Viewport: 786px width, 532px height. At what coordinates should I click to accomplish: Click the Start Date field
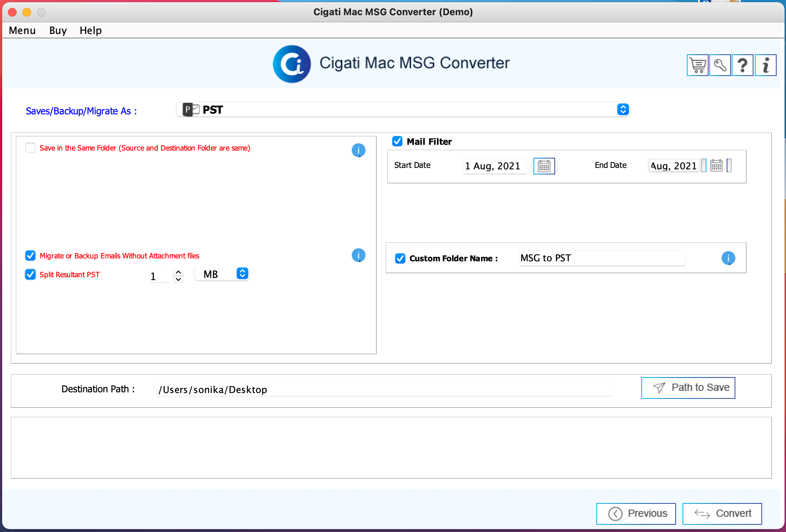pyautogui.click(x=495, y=166)
